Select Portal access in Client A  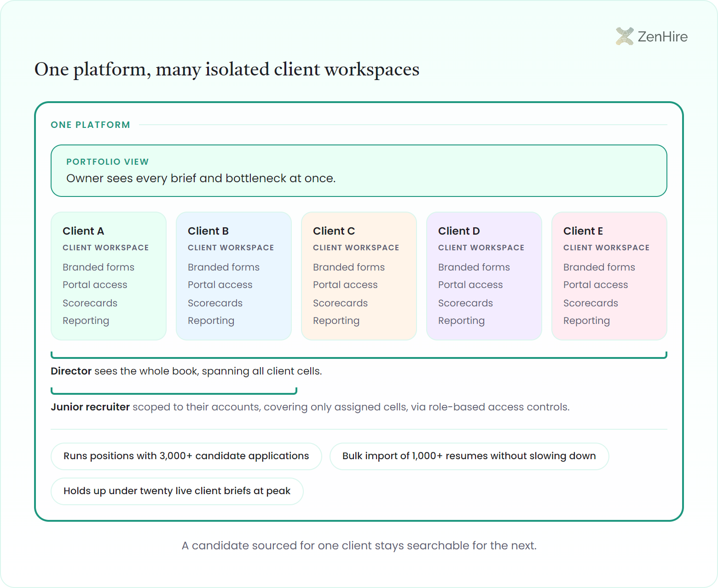pyautogui.click(x=95, y=285)
